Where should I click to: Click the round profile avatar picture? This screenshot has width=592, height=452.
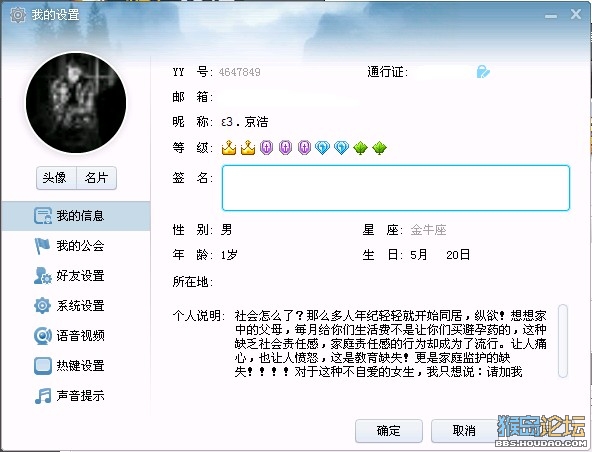pos(76,103)
